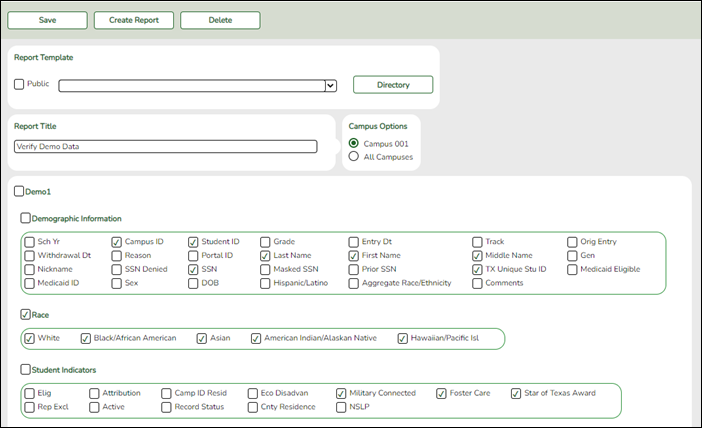Check the Comments checkbox
This screenshot has height=428, width=702.
click(x=477, y=283)
